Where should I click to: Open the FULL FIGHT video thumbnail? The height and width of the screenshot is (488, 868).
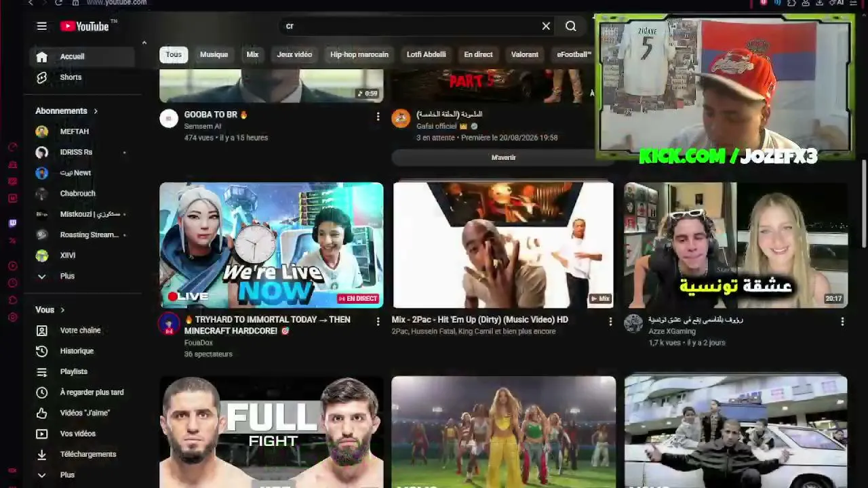tap(271, 432)
